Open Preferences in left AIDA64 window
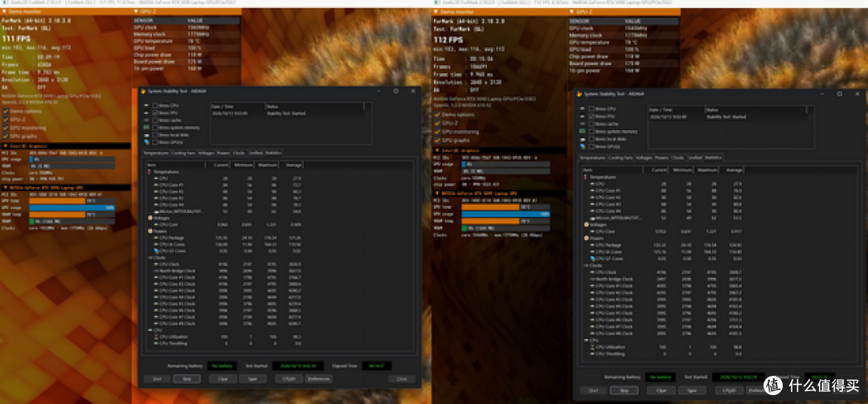Screen dimensions: 868x404 click(319, 379)
